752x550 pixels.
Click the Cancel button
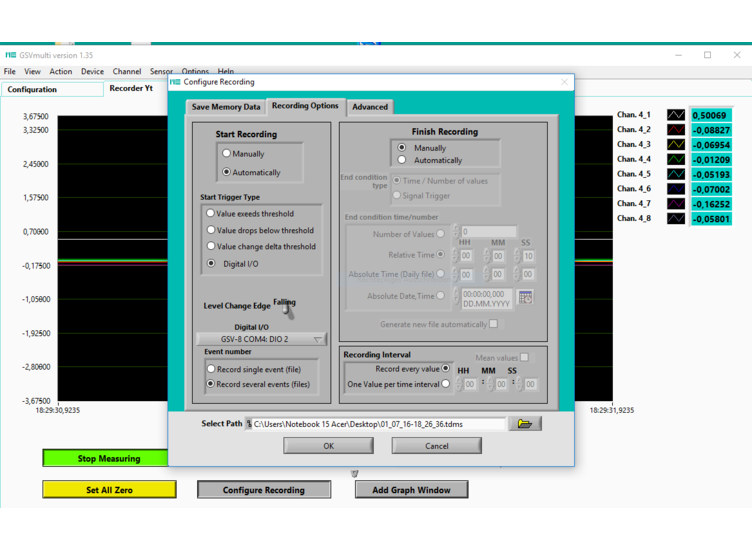click(436, 446)
